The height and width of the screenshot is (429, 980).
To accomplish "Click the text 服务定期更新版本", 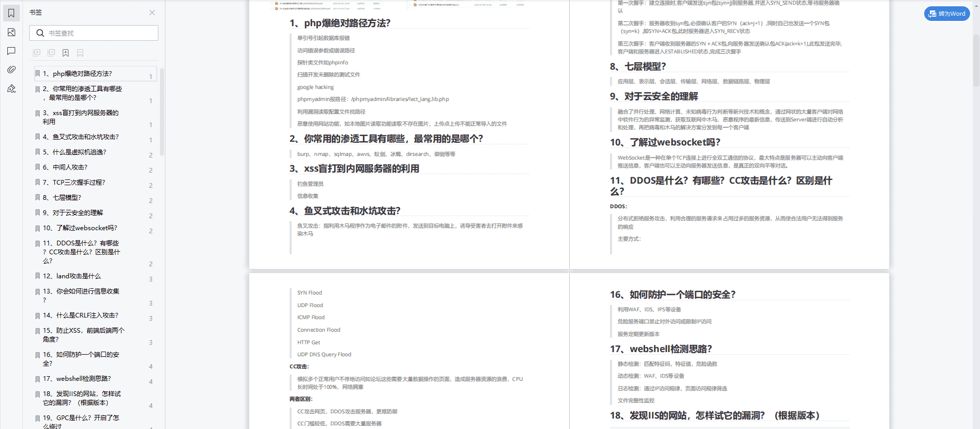I will [x=639, y=334].
